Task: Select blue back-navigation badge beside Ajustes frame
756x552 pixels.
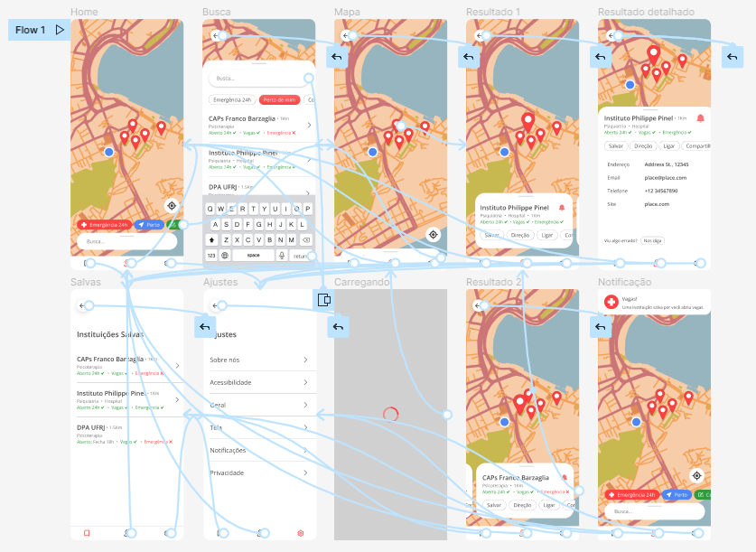Action: [x=205, y=327]
